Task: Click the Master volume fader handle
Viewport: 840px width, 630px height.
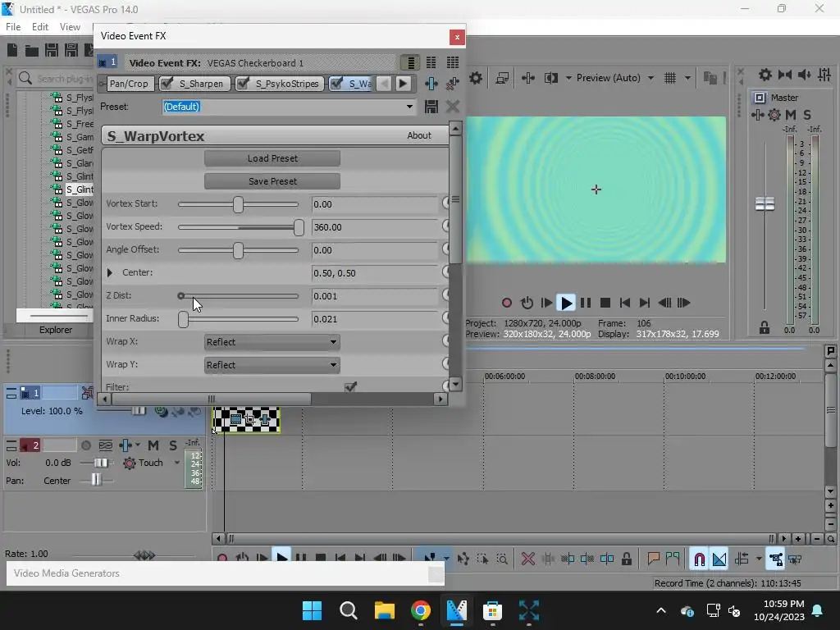Action: 765,204
